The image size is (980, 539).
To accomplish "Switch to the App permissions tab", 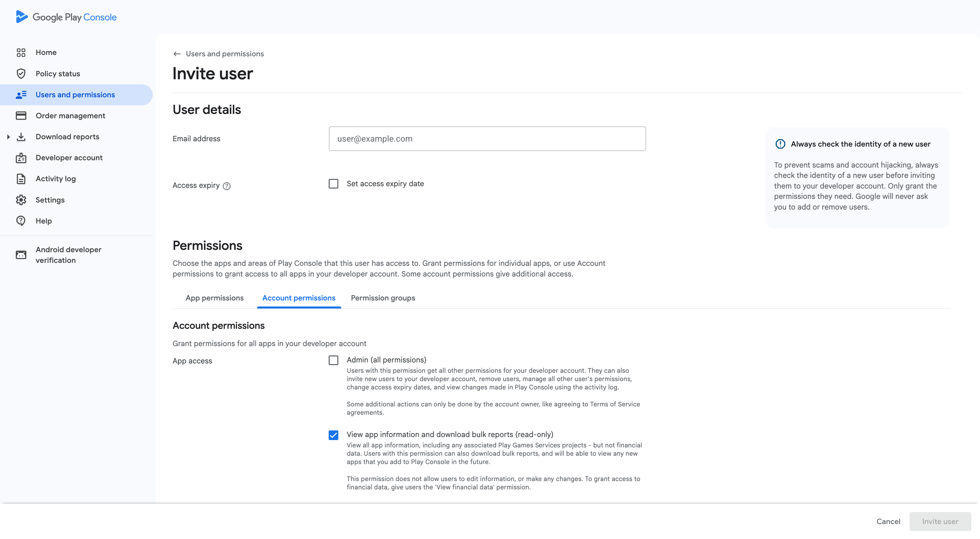I will pos(215,298).
